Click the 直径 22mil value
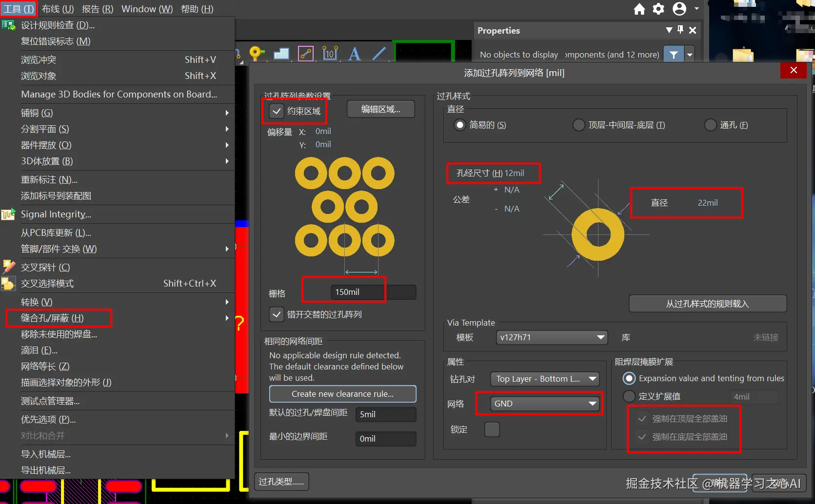This screenshot has width=815, height=504. pos(708,203)
